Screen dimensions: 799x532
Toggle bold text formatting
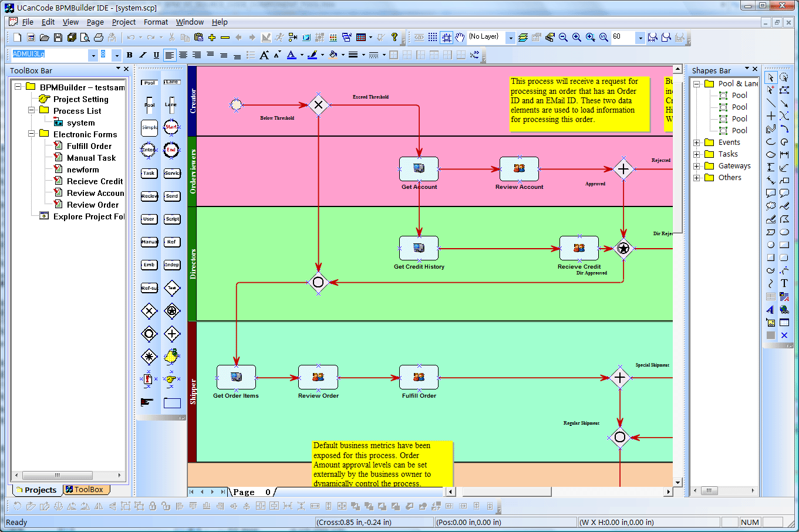point(130,55)
